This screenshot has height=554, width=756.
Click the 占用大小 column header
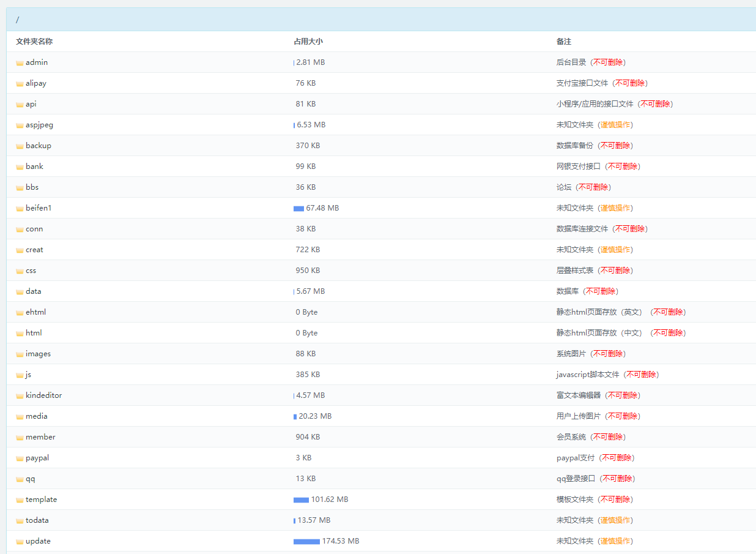click(x=308, y=42)
